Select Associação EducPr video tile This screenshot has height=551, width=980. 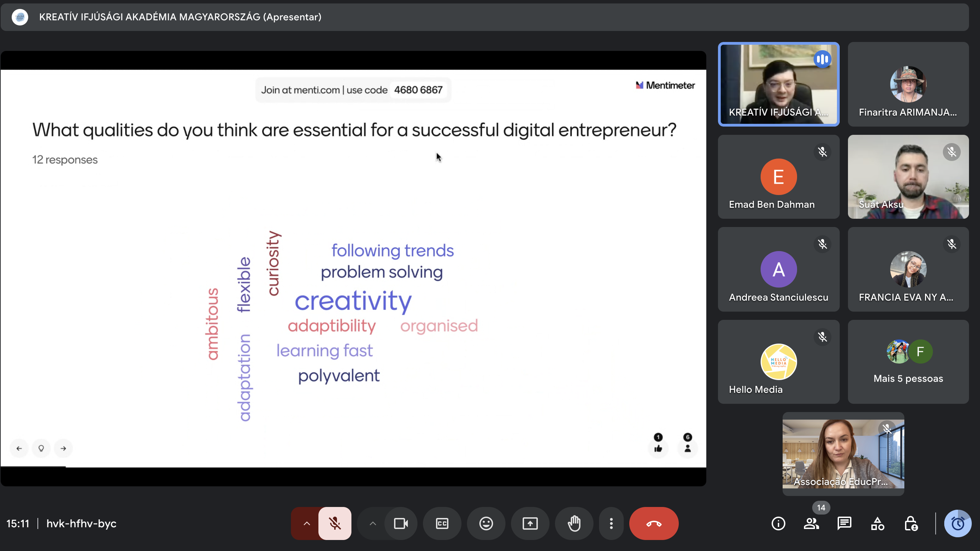click(843, 454)
